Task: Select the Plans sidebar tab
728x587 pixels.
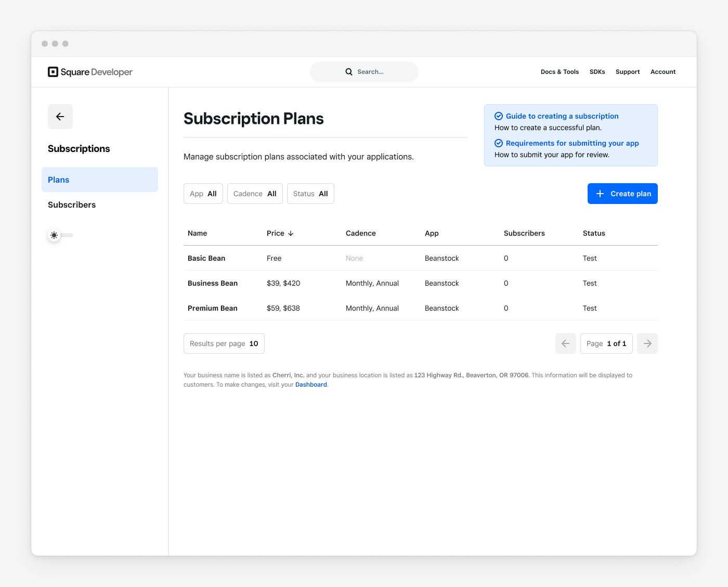Action: click(100, 180)
